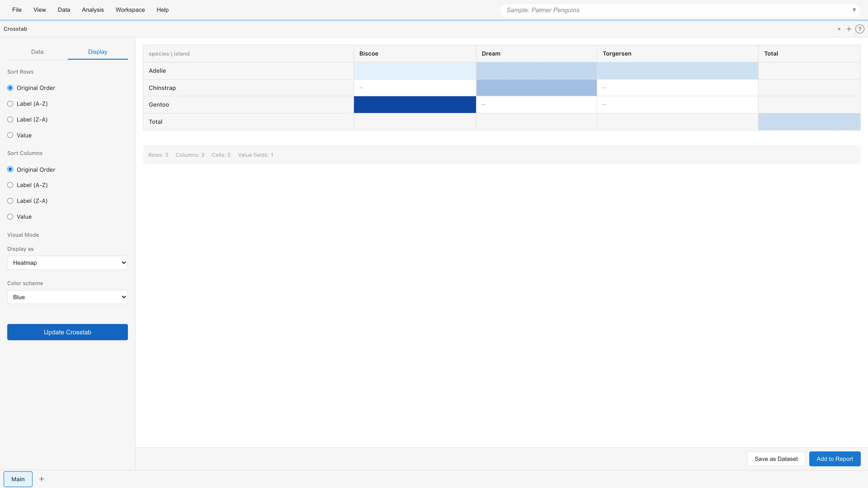
Task: Choose Value radio under Sort Columns
Action: [10, 217]
